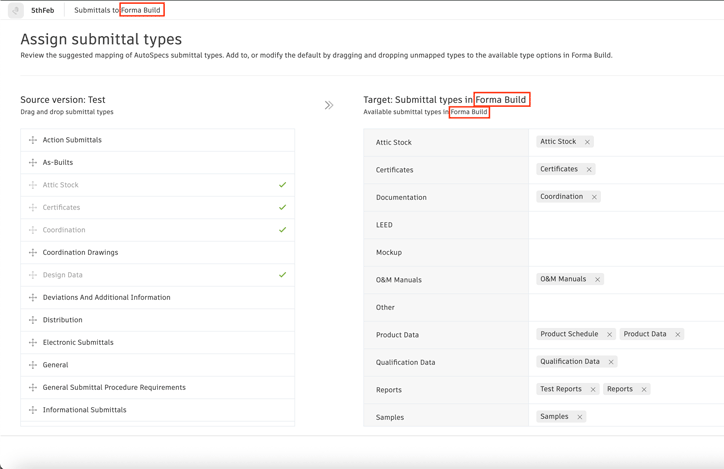Select Coordination Drawings in the source list
Screen dimensions: 724x469
pos(80,252)
